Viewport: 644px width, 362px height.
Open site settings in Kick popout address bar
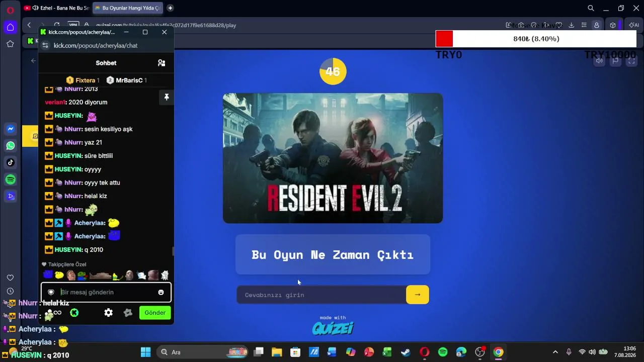[x=45, y=45]
